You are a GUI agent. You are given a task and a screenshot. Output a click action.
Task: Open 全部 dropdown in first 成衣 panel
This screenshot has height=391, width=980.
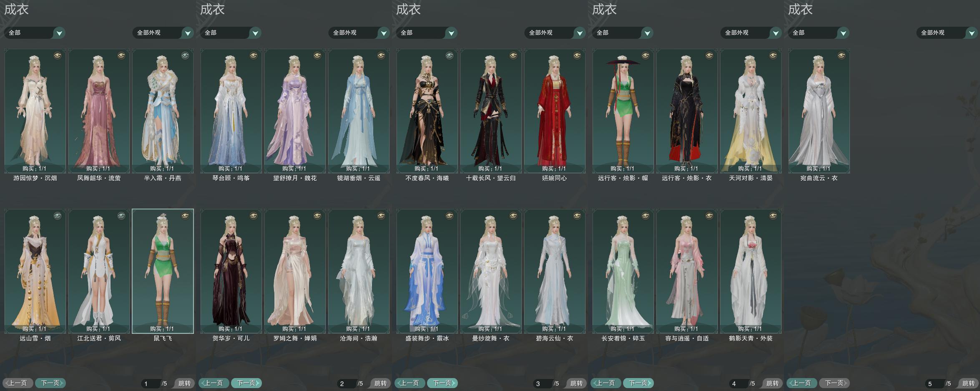(35, 33)
